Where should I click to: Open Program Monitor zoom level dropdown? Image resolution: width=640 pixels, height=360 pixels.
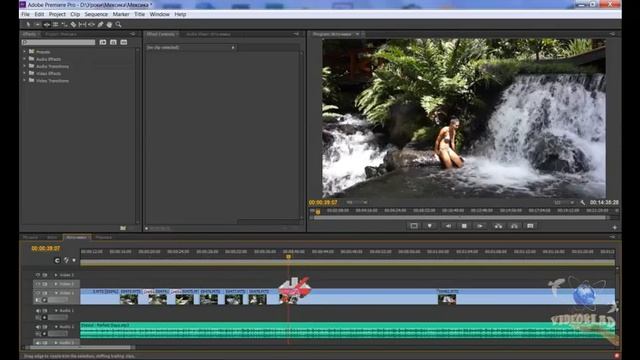point(357,202)
